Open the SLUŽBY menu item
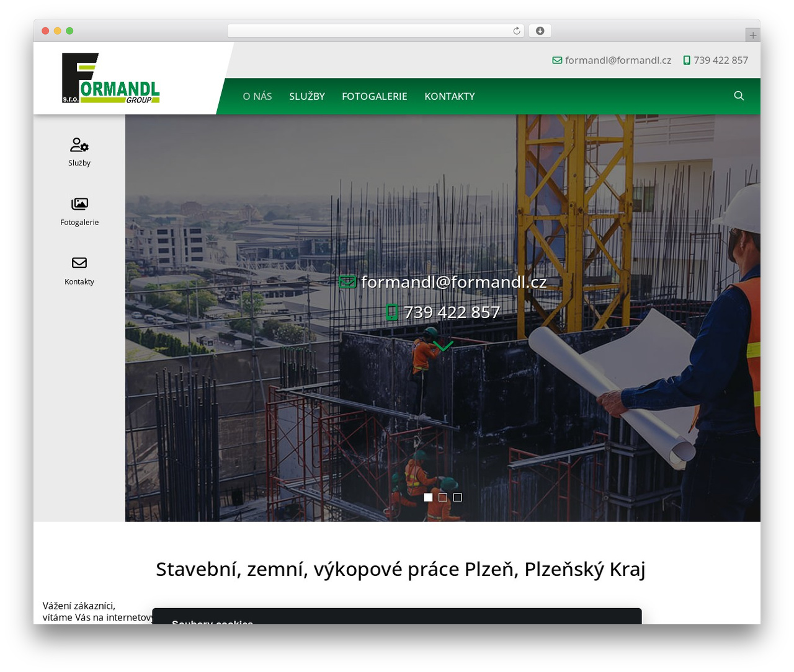 coord(307,96)
